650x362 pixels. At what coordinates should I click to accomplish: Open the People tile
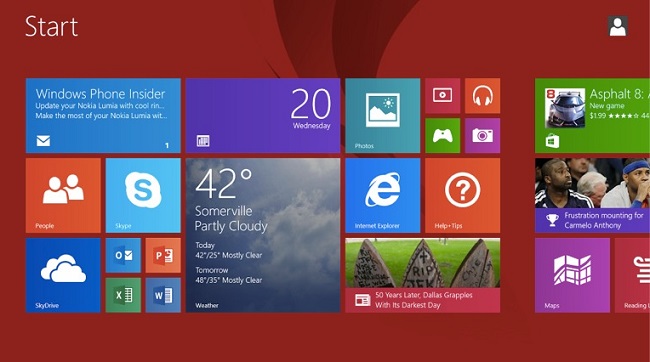pyautogui.click(x=63, y=195)
